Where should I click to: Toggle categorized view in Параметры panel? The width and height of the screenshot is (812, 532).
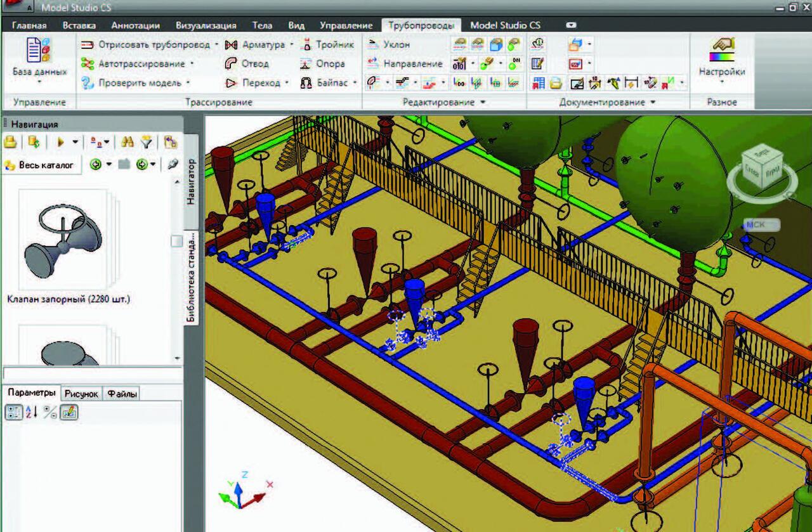point(13,412)
